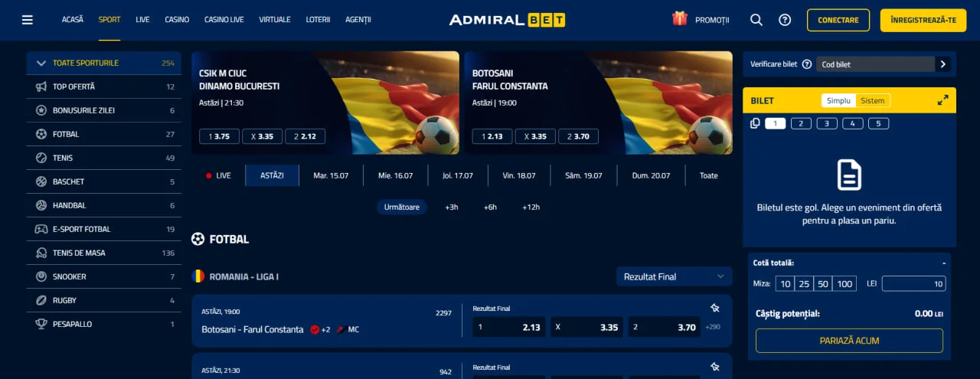
Task: Show the Toate dates tab
Action: point(709,175)
